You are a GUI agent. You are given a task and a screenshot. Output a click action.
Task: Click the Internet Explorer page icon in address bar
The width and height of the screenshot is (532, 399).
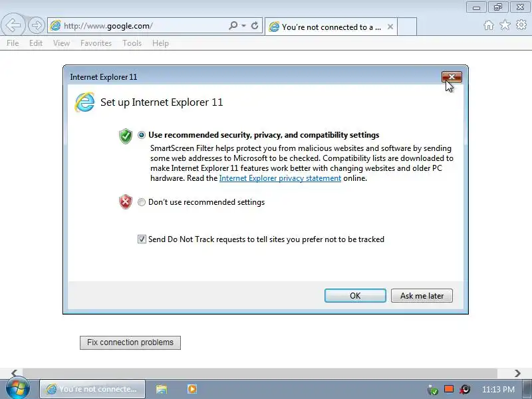55,25
